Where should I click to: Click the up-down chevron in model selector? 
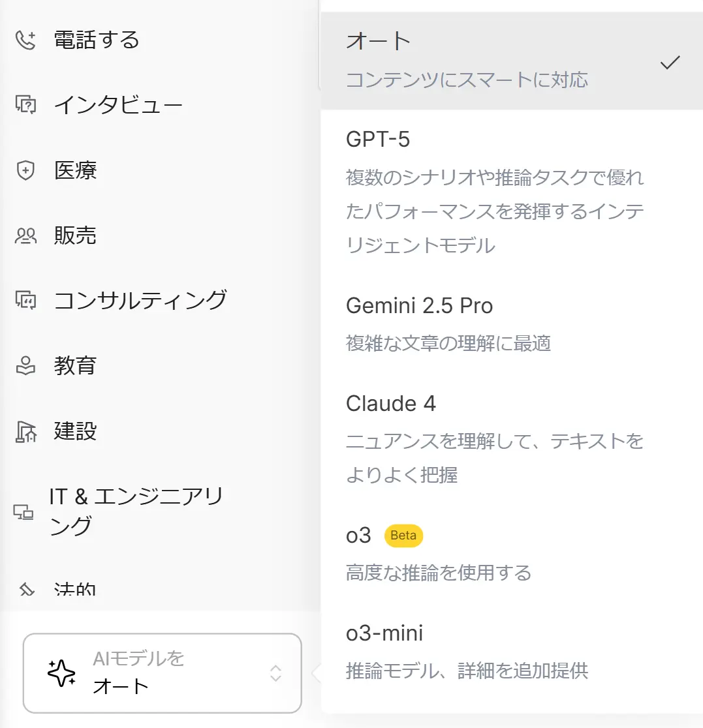276,673
